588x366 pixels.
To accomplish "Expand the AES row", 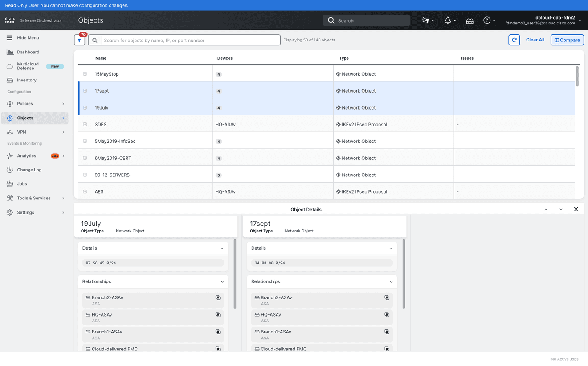I will [x=85, y=191].
